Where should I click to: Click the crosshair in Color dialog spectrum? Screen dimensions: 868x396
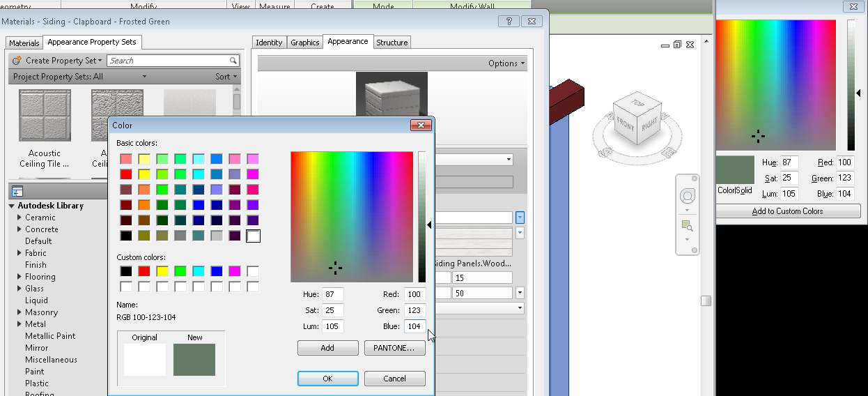[x=335, y=267]
